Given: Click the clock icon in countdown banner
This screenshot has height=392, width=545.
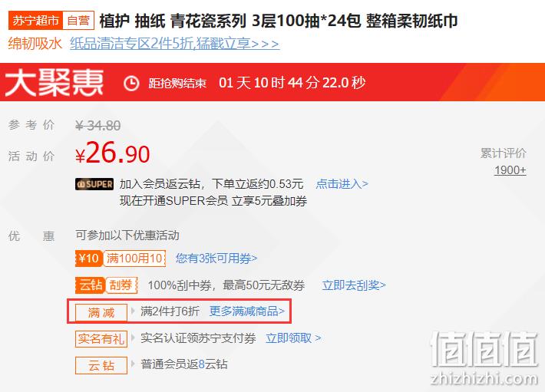Looking at the screenshot, I should [x=131, y=84].
